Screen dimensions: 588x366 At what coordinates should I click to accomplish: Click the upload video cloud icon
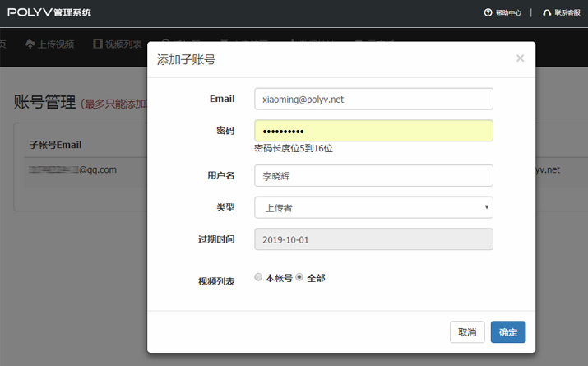(30, 44)
